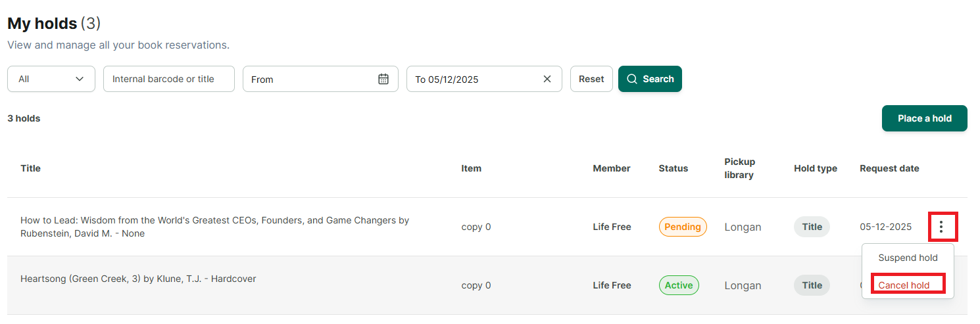Open the All status filter dropdown
Screen dimensions: 980x324
coord(51,79)
